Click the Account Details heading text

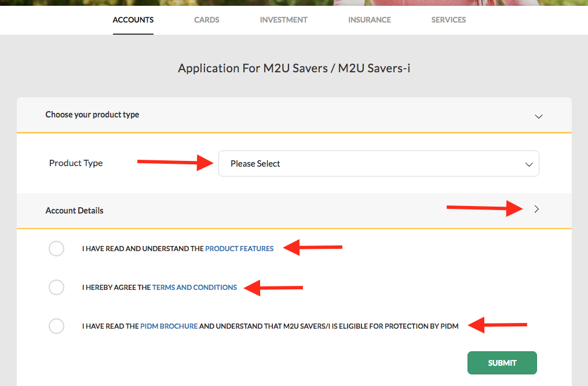[x=74, y=211]
